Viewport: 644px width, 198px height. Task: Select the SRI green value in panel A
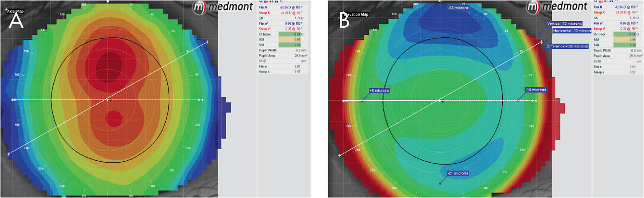(x=290, y=45)
